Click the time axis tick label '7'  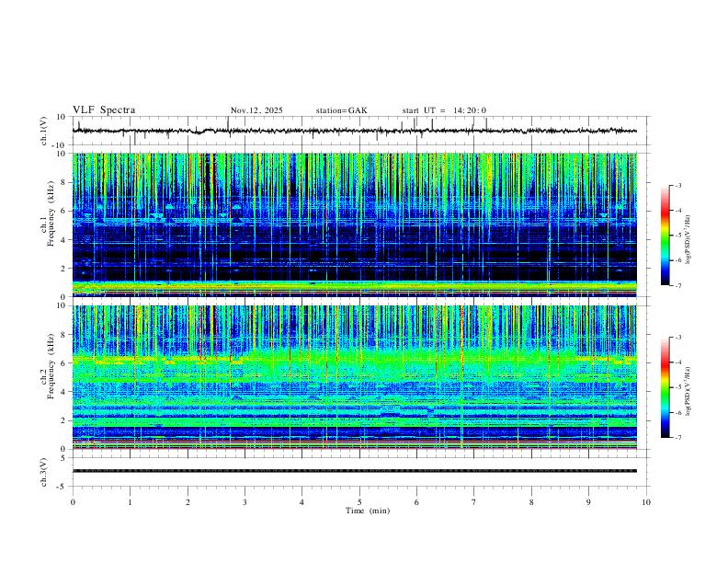(x=474, y=502)
